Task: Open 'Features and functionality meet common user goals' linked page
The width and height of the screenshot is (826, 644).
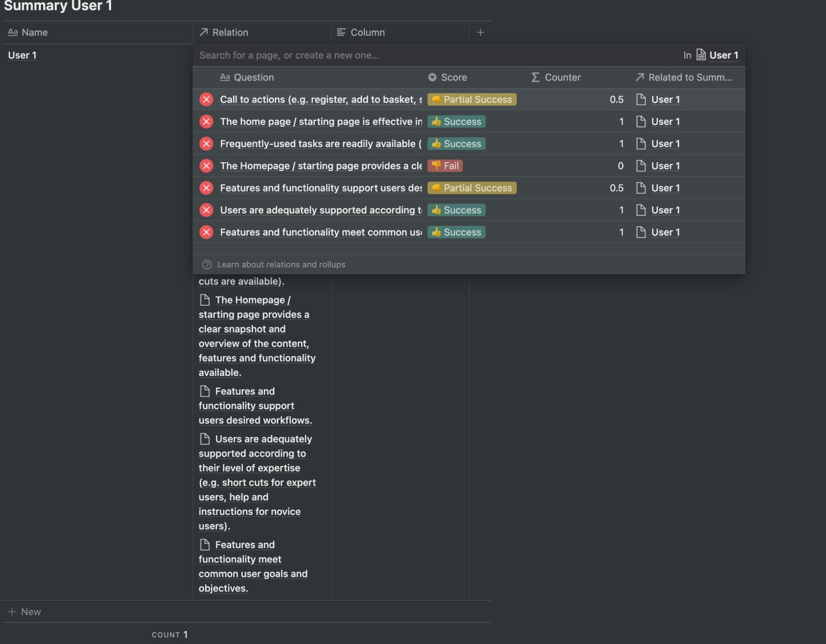Action: [253, 567]
